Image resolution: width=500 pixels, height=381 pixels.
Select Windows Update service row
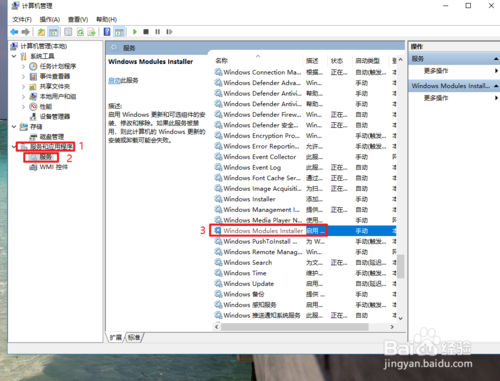(x=305, y=284)
